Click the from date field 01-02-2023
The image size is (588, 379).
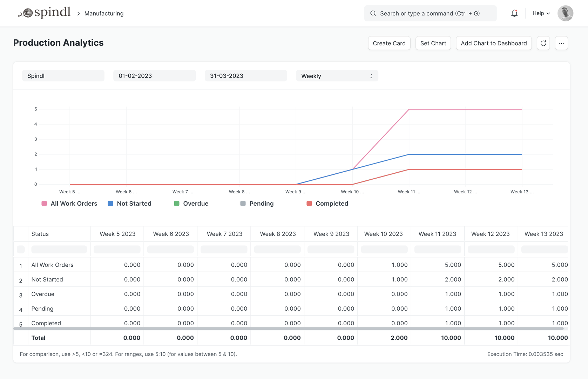pyautogui.click(x=154, y=76)
